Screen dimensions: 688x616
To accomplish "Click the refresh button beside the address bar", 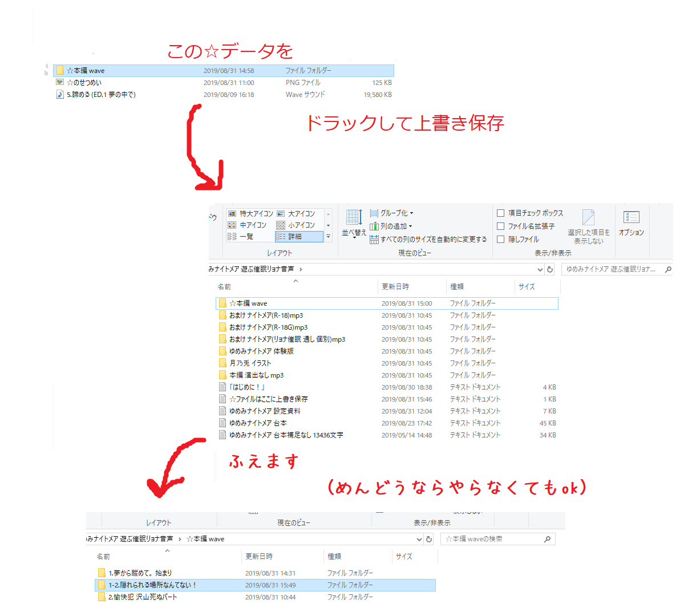I will pyautogui.click(x=550, y=269).
